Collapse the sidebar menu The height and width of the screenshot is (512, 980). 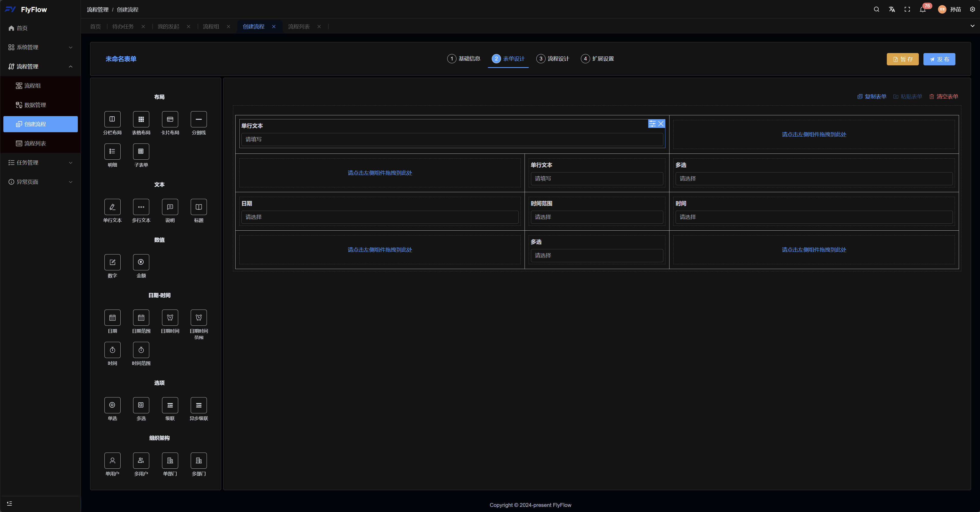pyautogui.click(x=9, y=503)
